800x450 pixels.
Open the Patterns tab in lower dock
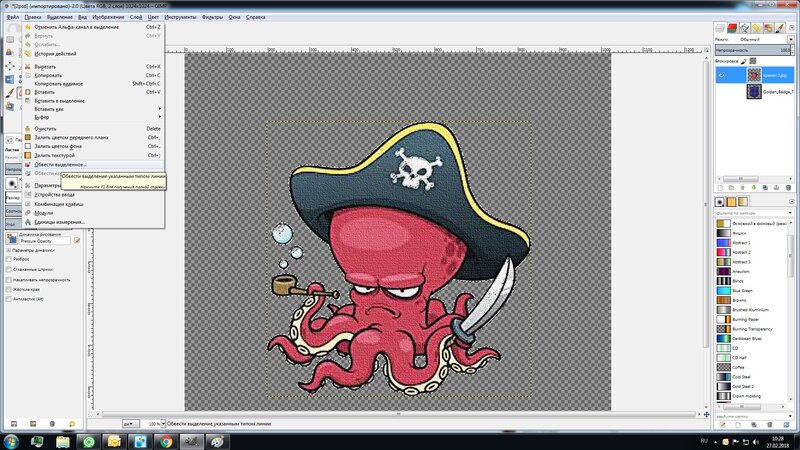coord(731,202)
